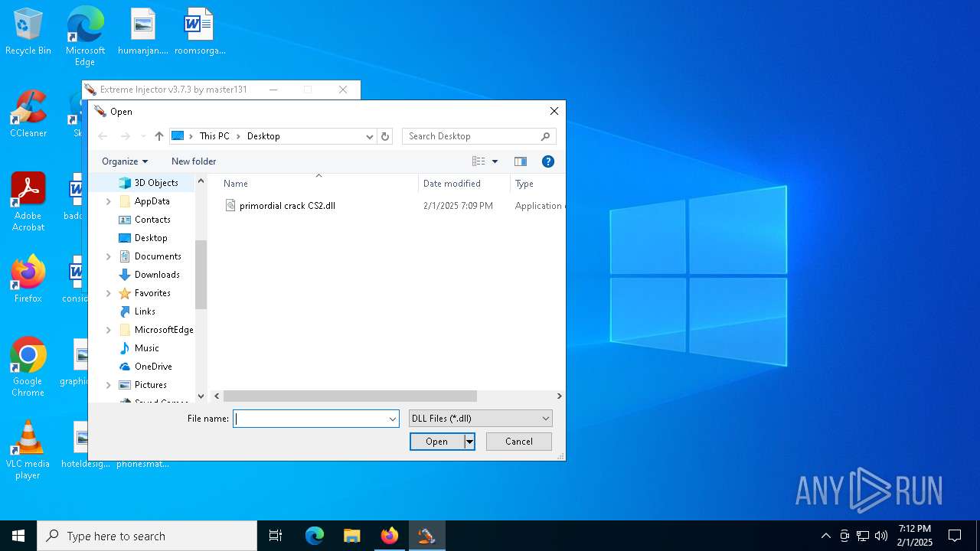Click the search magnifier in Search Desktop

545,136
